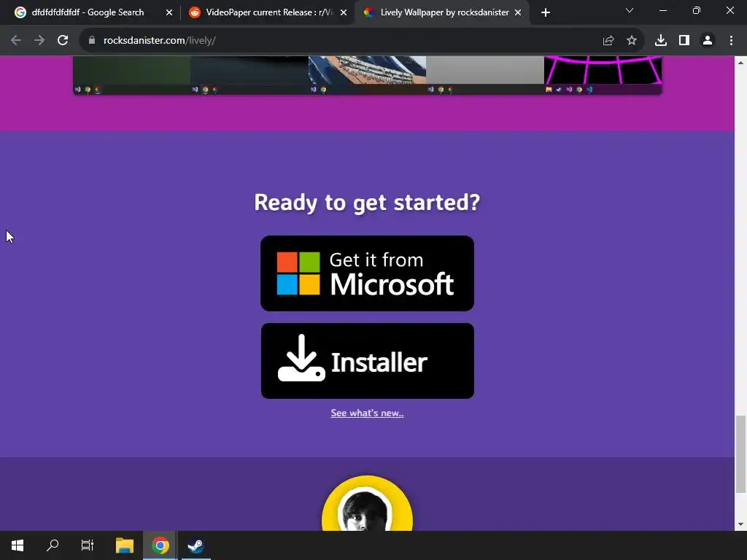747x560 pixels.
Task: Open the Chrome profile menu
Action: click(x=708, y=41)
